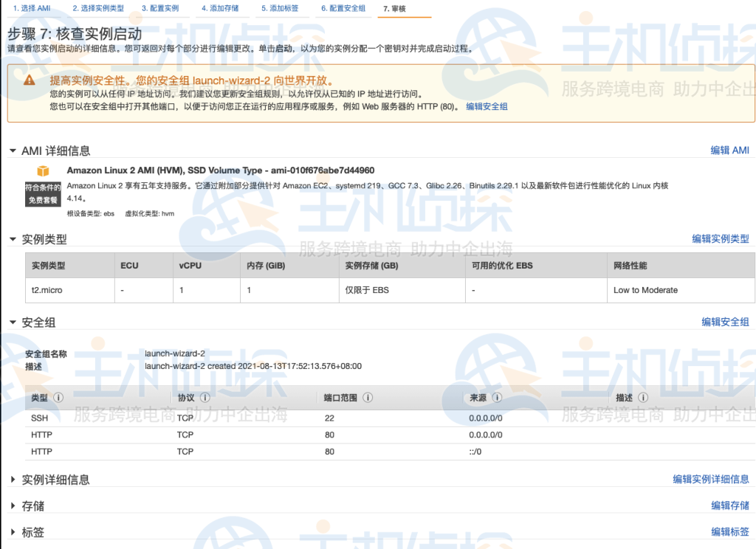756x549 pixels.
Task: Expand the 标签 section
Action: point(12,531)
